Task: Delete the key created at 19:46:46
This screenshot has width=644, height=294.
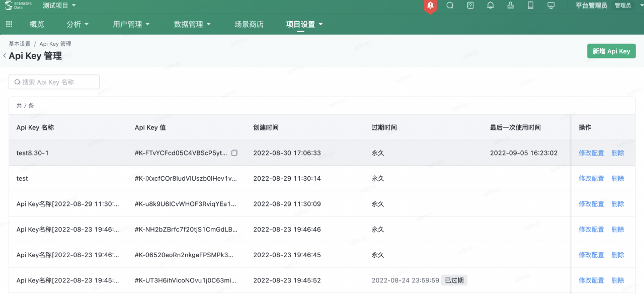Action: (618, 230)
